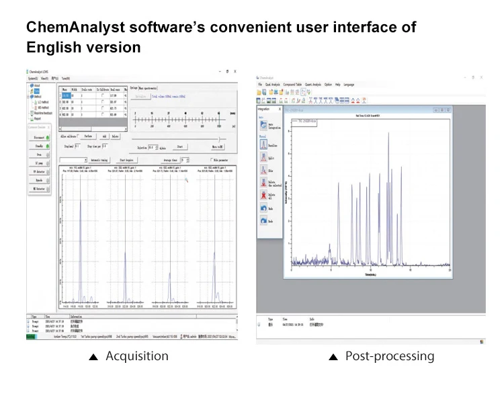This screenshot has height=420, width=504.
Task: Click Delete button below mass table
Action: point(115,136)
